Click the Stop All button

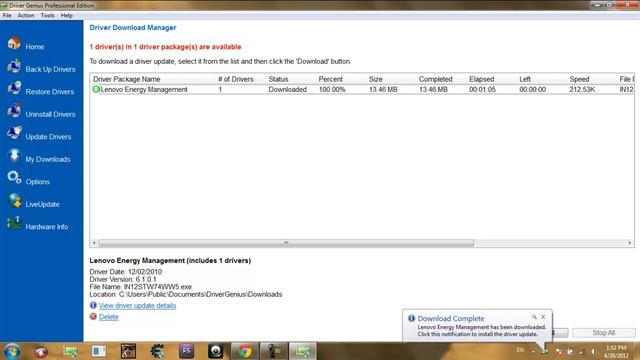[x=604, y=333]
